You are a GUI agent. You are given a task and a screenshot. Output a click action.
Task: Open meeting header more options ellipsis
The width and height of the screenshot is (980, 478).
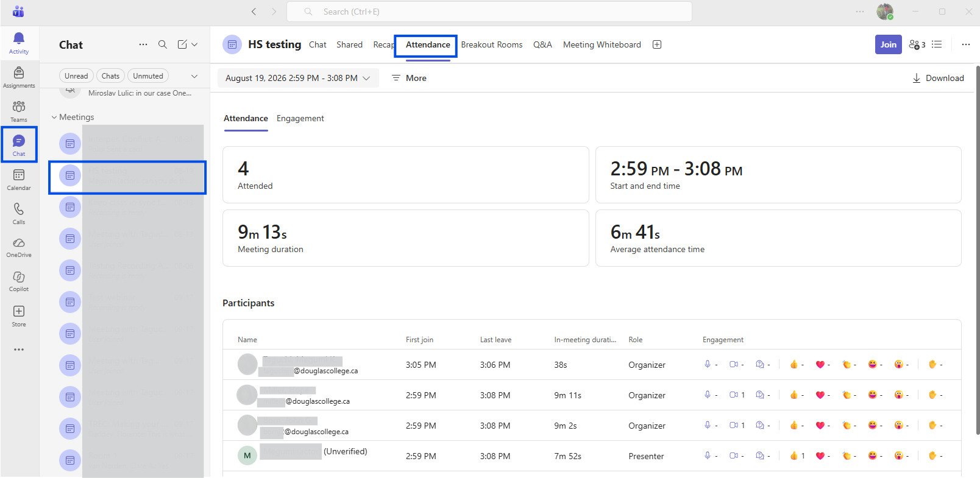click(x=966, y=44)
